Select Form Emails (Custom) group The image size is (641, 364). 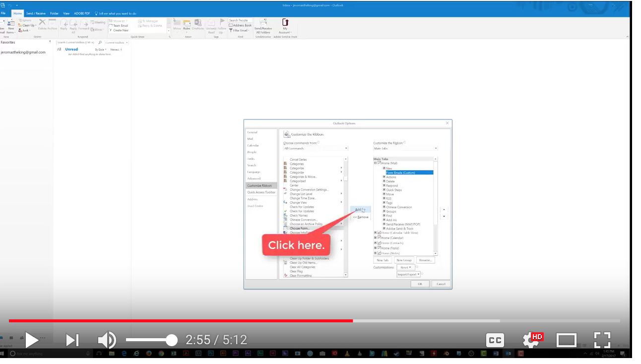point(409,173)
